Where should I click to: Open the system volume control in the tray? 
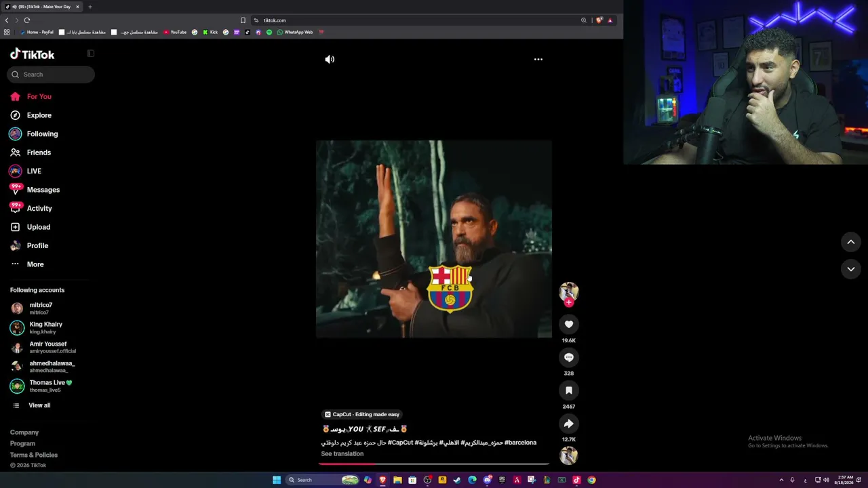click(826, 480)
